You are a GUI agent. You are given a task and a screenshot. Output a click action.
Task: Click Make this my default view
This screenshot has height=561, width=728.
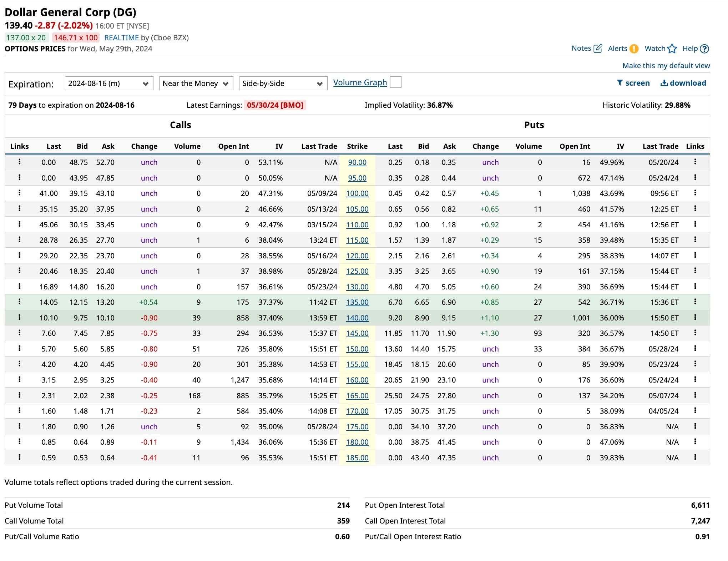pyautogui.click(x=666, y=66)
